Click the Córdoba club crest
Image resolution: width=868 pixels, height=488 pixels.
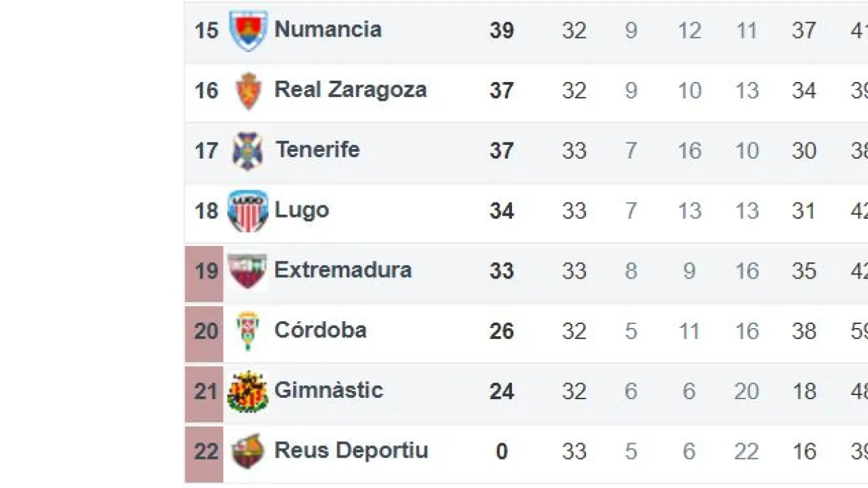click(248, 331)
